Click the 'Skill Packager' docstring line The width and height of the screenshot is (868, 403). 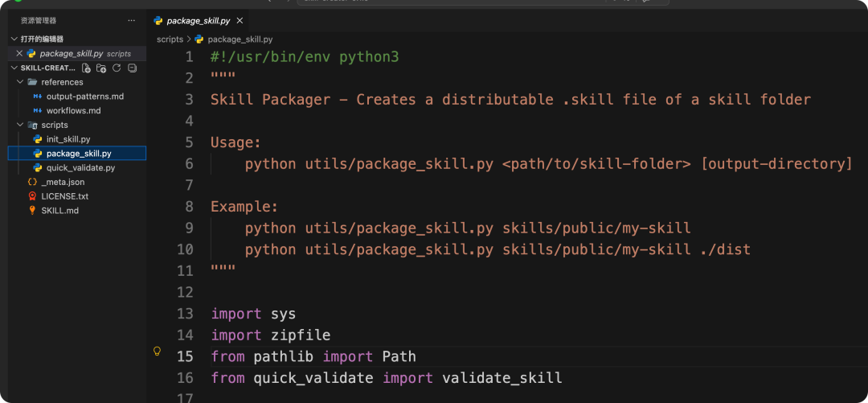[x=510, y=100]
